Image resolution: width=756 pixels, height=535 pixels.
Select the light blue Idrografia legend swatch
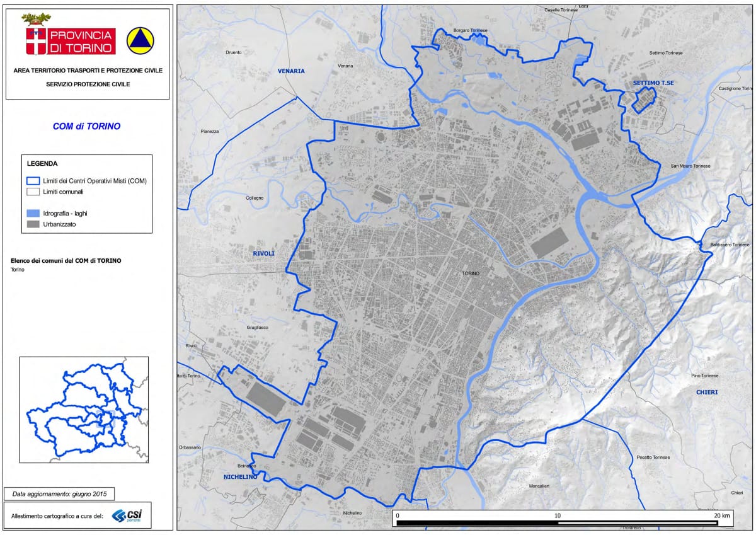pyautogui.click(x=33, y=214)
